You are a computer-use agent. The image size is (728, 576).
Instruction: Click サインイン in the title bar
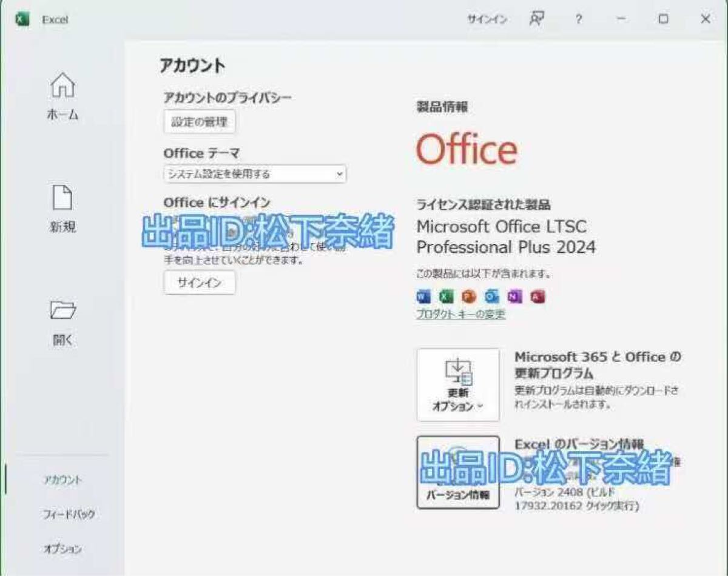point(487,19)
